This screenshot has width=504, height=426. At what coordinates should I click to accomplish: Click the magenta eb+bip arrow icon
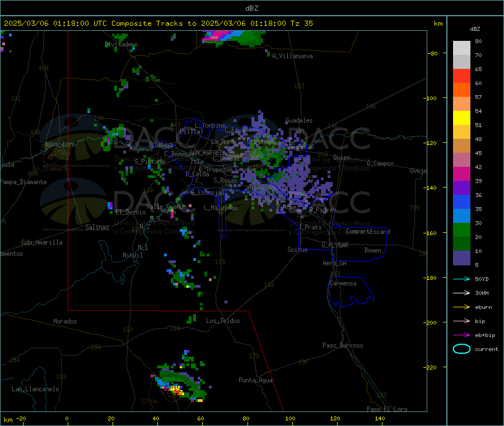[x=461, y=335]
